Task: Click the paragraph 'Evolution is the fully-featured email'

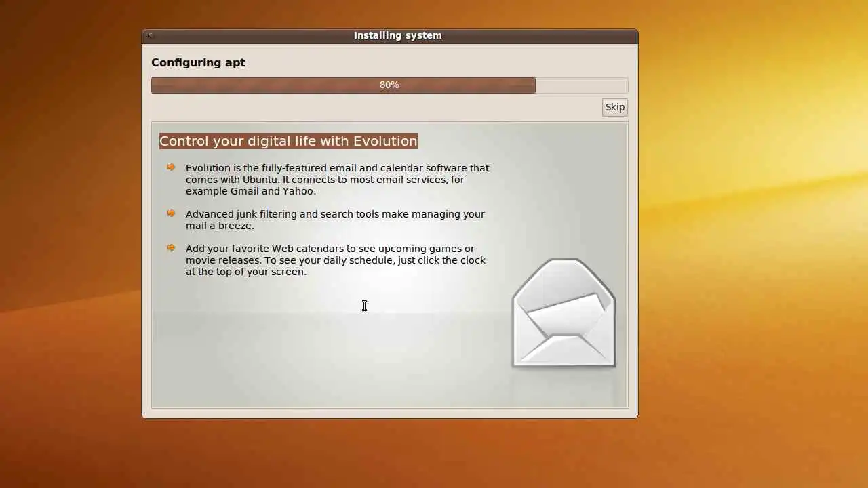Action: [337, 180]
